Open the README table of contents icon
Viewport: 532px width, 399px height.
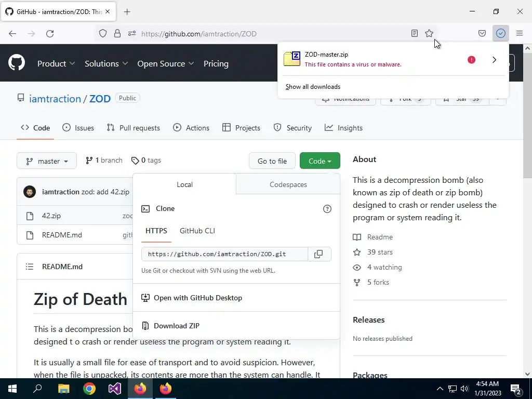pyautogui.click(x=30, y=267)
